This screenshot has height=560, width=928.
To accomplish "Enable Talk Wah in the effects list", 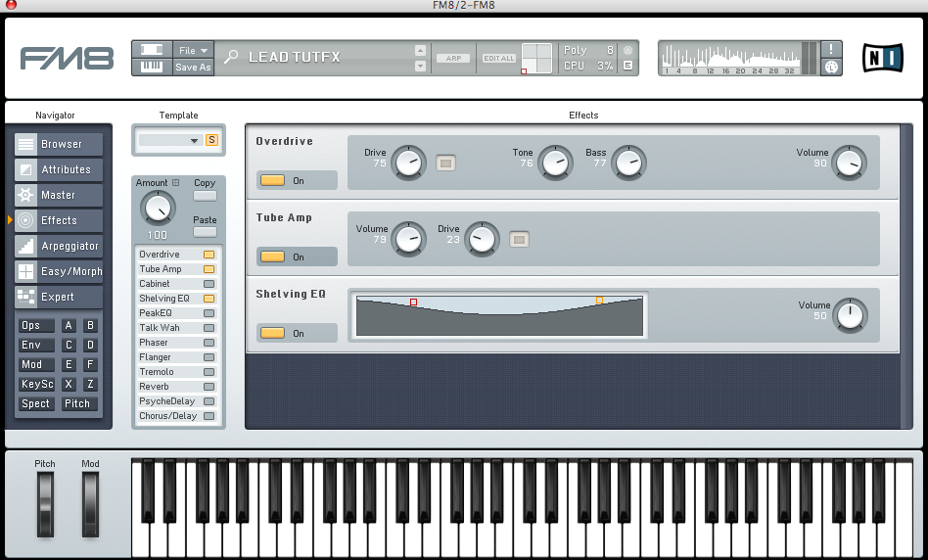I will 209,328.
